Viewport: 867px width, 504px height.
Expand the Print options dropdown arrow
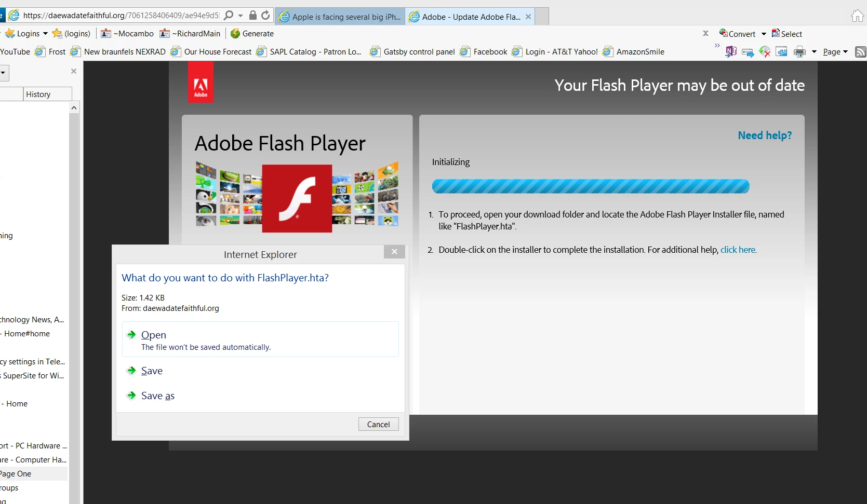[814, 52]
